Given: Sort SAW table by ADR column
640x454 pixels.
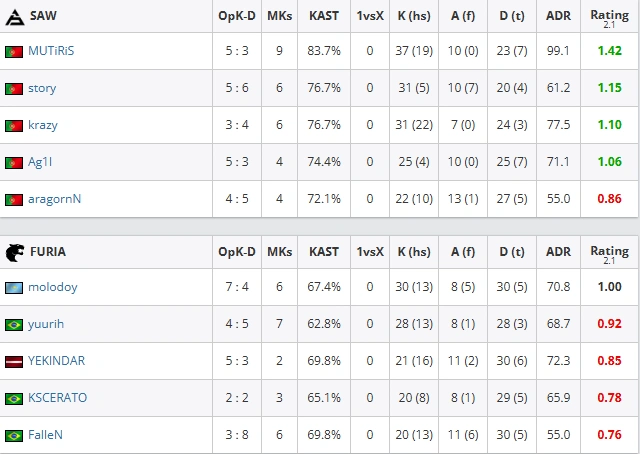Looking at the screenshot, I should point(558,16).
